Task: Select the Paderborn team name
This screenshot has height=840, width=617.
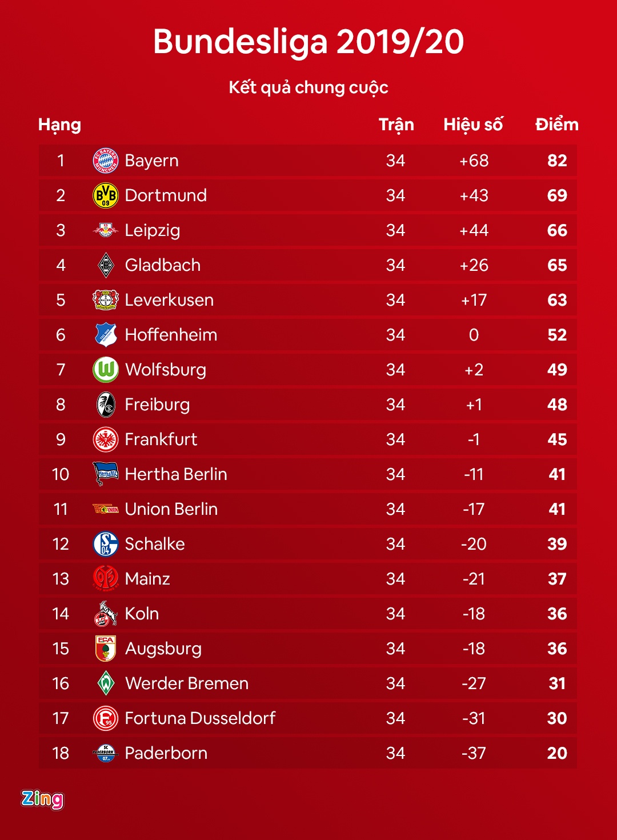Action: pos(166,753)
